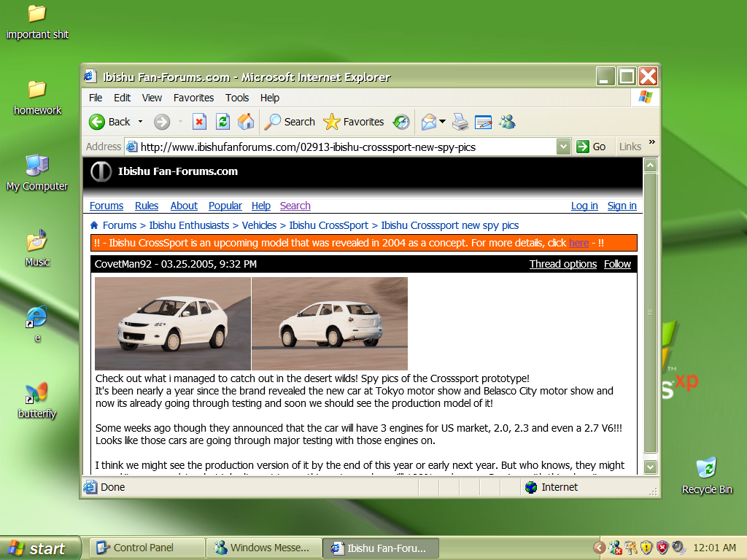Click the URL address input field
This screenshot has height=560, width=747.
(x=347, y=147)
